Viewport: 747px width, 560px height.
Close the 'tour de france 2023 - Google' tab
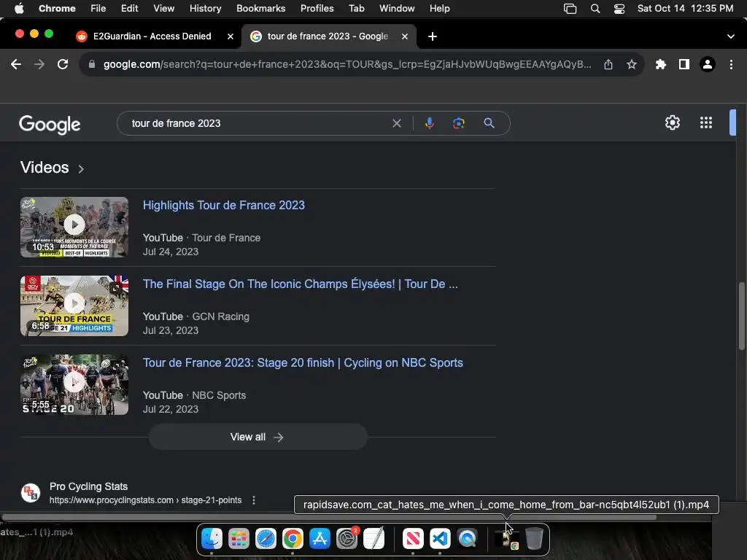tap(404, 36)
